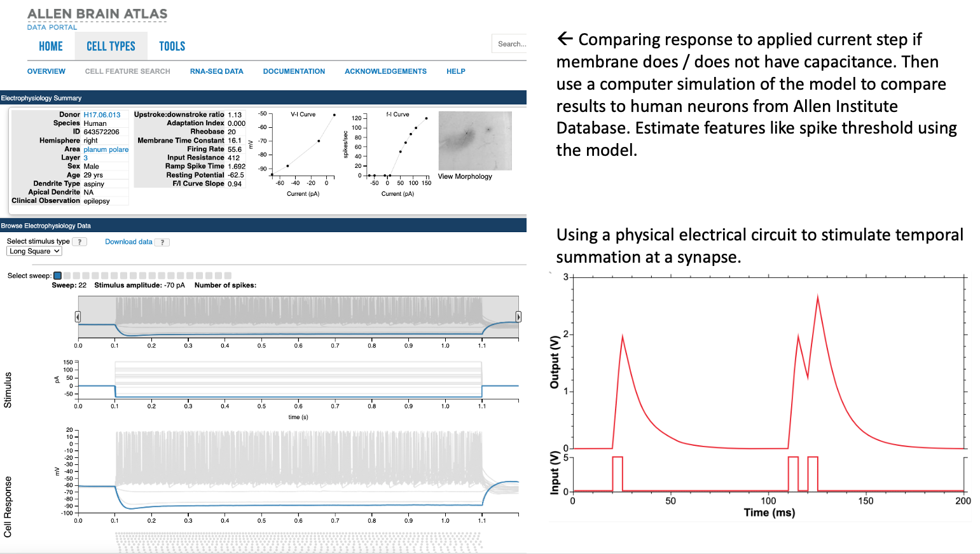Click the cell morphology thumbnail image
The width and height of the screenshot is (980, 554).
pyautogui.click(x=475, y=141)
